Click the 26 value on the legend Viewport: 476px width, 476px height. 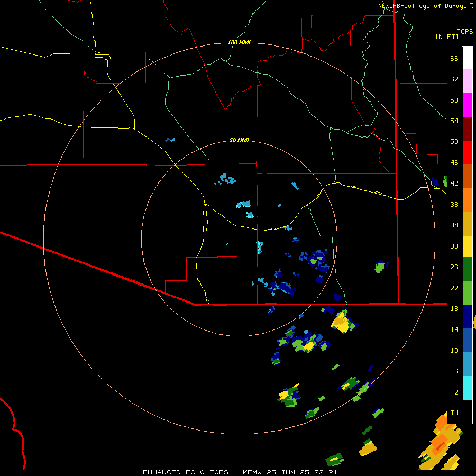pos(454,267)
